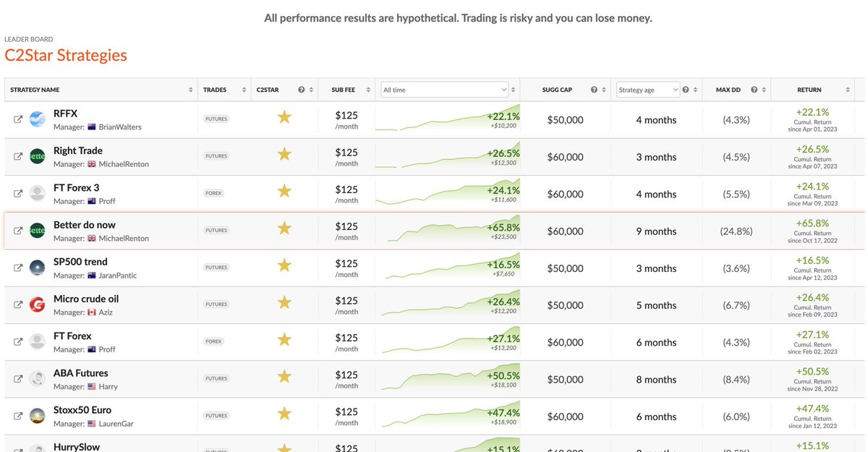Click the C2Star gold star for RFFX
Screen dimensions: 868x452
284,117
